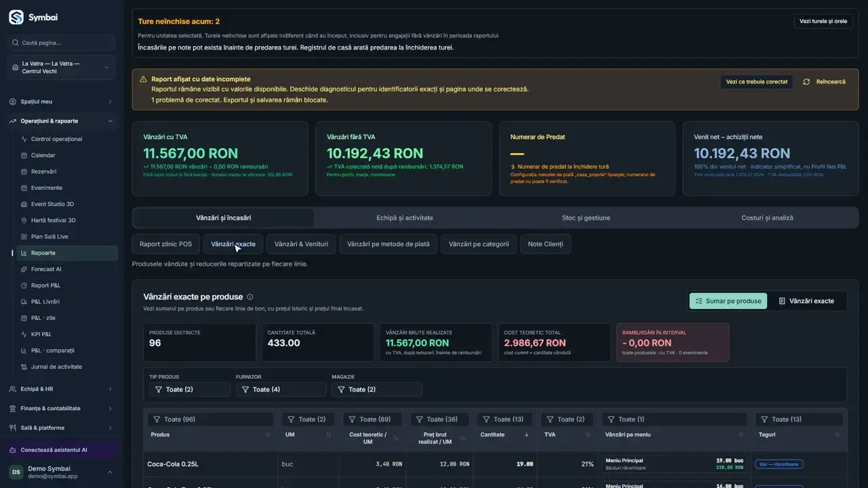Click the Reîncearcă refresh icon
Viewport: 868px width, 488px height.
point(806,82)
